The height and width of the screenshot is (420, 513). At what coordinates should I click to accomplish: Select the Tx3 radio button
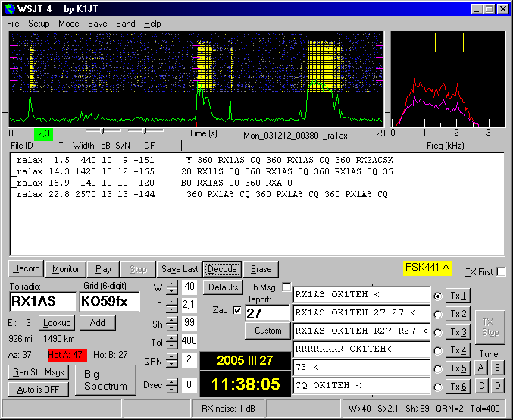point(438,333)
